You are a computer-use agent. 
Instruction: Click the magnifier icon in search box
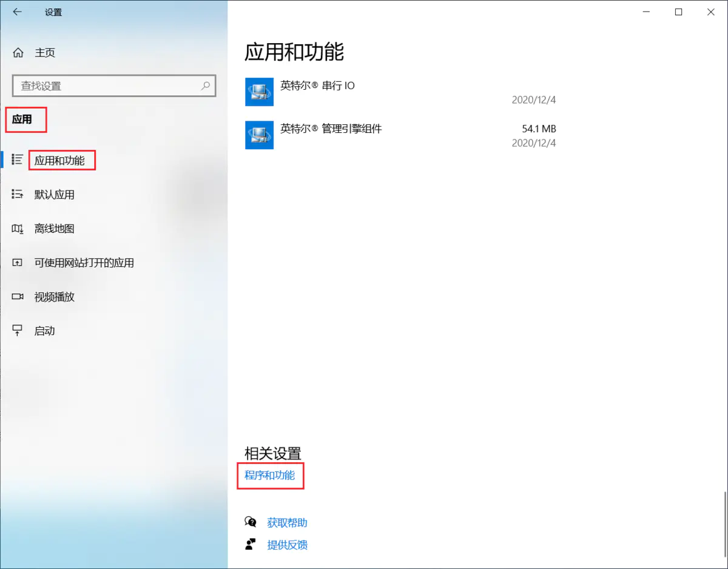coord(206,86)
